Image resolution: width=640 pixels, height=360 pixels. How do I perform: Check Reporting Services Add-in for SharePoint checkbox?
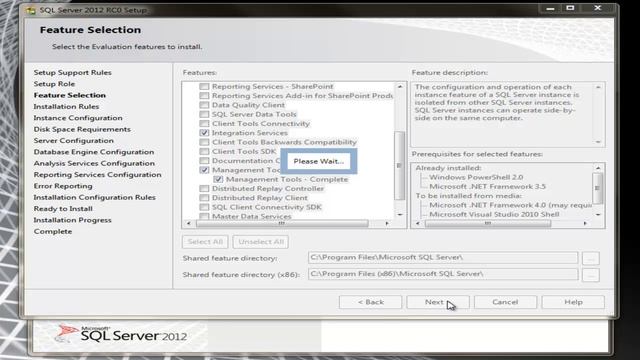point(204,96)
